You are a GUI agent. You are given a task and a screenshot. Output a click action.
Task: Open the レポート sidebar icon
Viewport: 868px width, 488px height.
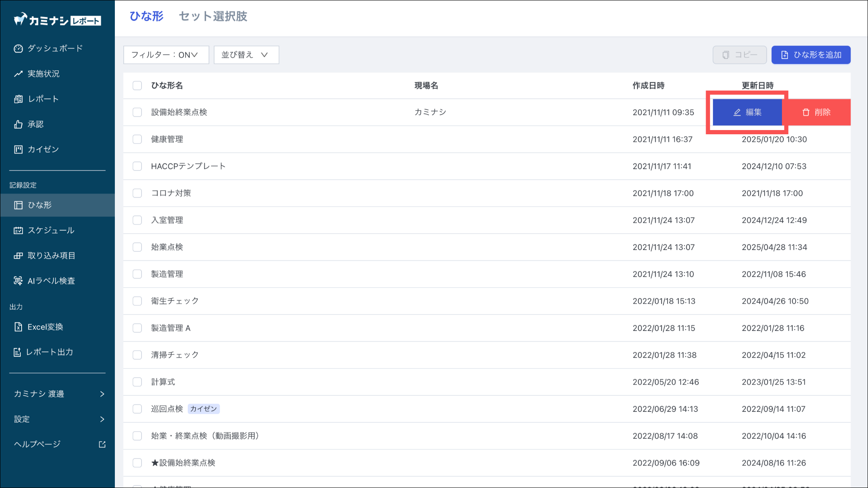pos(18,99)
